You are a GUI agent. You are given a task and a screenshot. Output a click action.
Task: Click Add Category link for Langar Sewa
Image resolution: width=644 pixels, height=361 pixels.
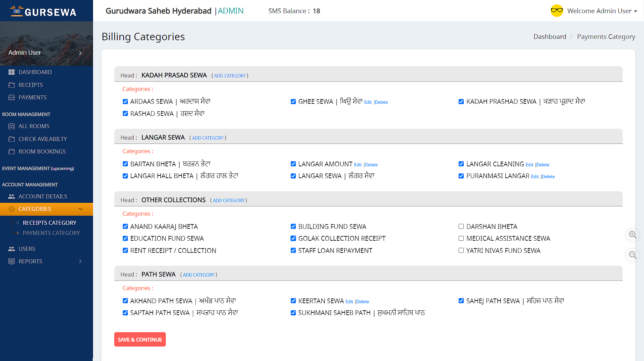click(x=208, y=138)
